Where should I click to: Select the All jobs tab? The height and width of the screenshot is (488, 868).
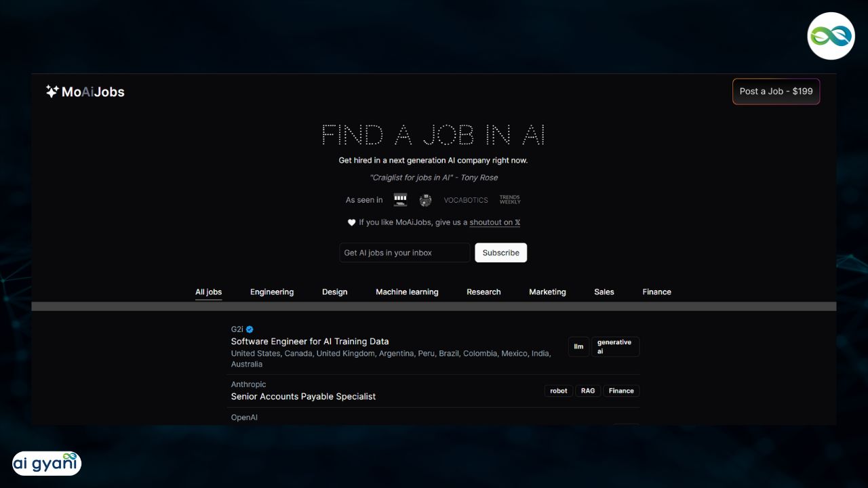point(208,292)
